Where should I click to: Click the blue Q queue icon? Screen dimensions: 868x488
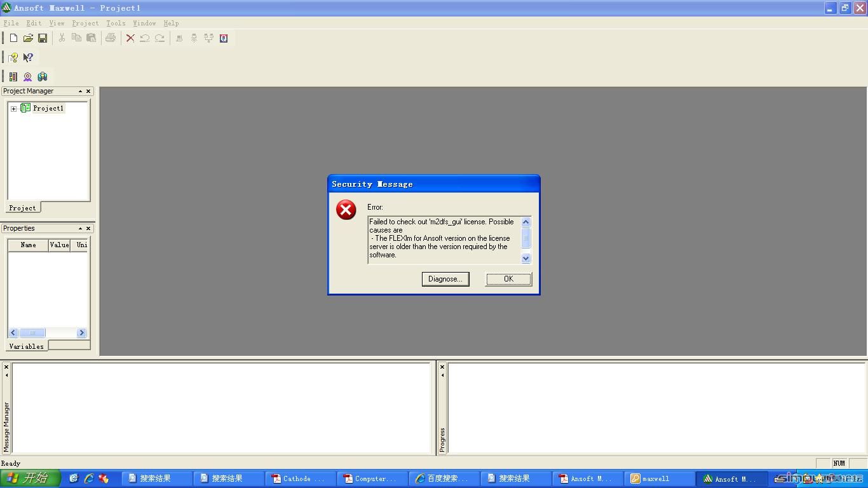point(224,38)
